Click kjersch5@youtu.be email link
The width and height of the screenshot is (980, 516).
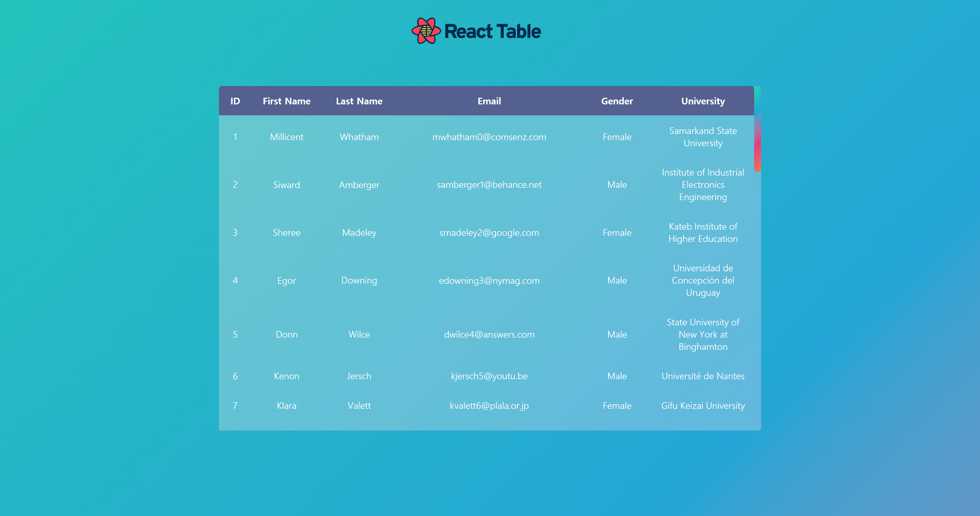[489, 376]
